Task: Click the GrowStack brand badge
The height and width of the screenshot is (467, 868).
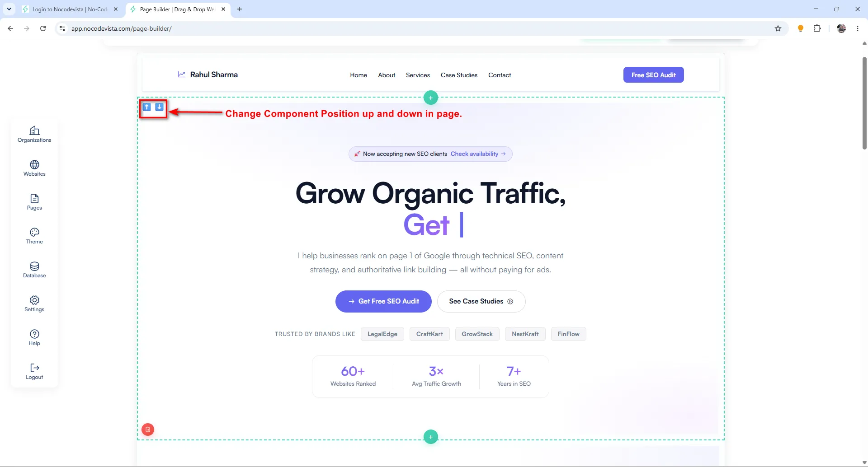Action: [477, 334]
